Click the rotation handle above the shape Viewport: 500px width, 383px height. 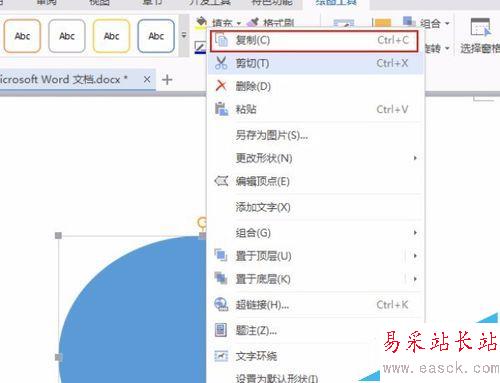pos(202,222)
